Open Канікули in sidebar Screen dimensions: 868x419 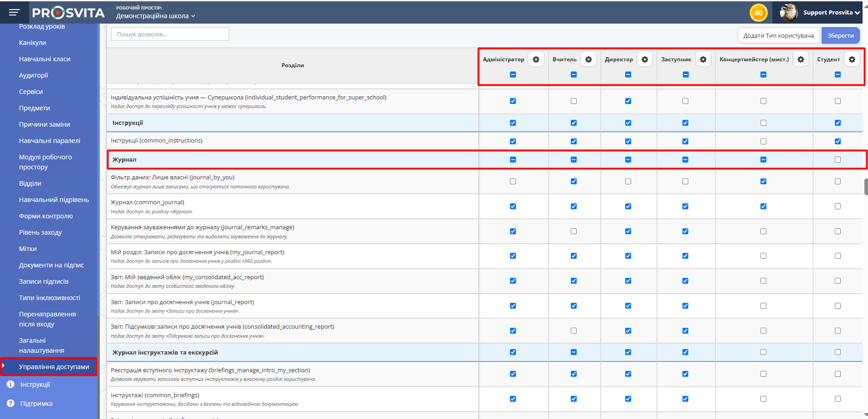pos(33,43)
